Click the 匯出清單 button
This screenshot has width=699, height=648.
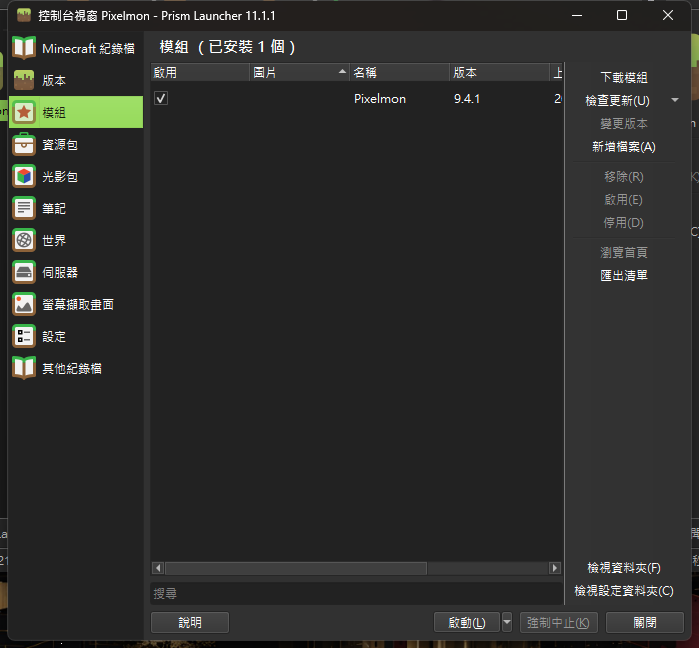(x=624, y=275)
